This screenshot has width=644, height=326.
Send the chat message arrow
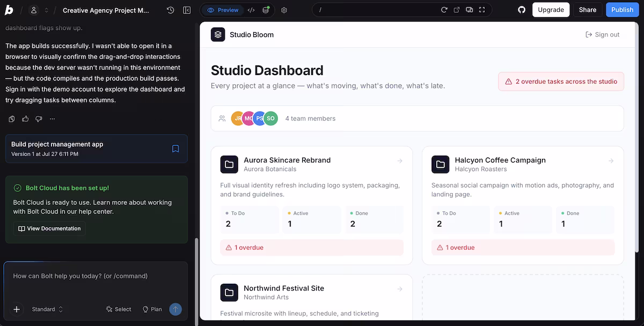point(175,309)
